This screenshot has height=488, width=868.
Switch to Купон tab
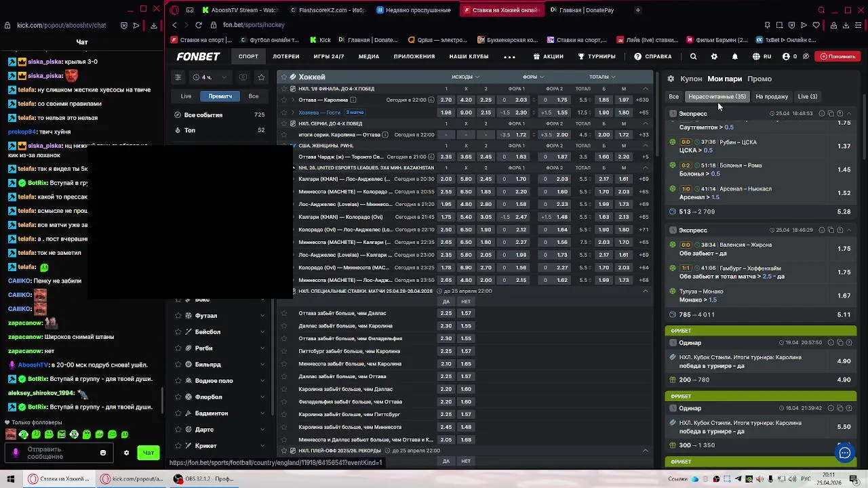pos(691,79)
